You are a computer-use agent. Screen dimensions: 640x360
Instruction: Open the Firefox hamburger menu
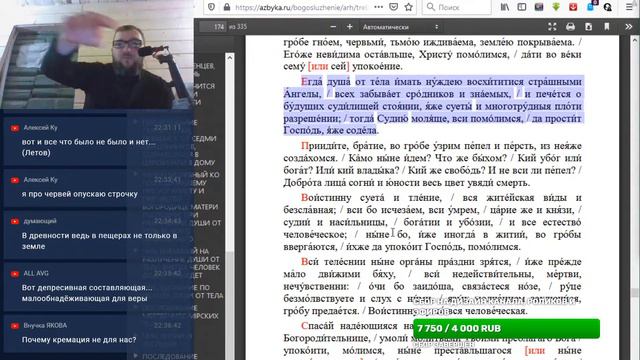point(630,7)
